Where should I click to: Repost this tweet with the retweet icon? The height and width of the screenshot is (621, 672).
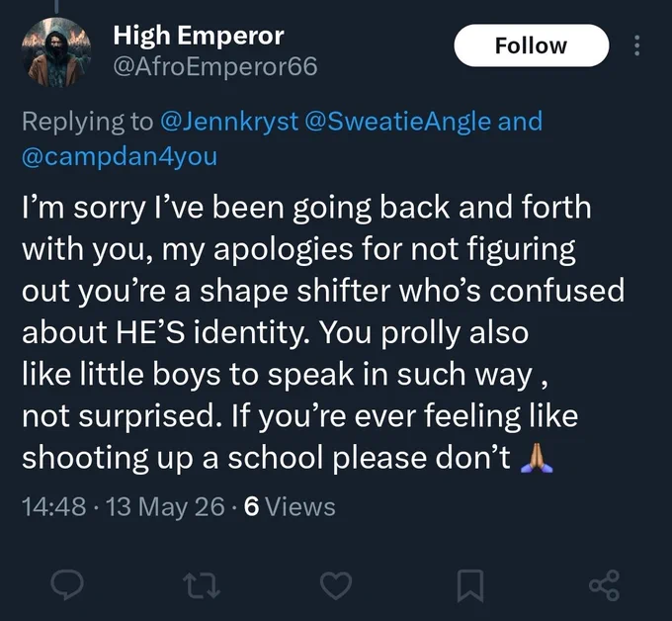[202, 585]
